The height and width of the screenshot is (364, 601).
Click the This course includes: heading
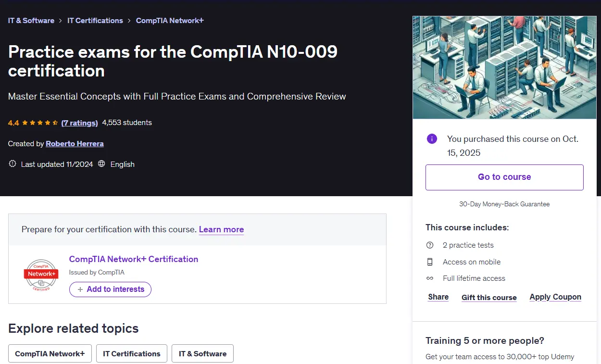point(467,227)
